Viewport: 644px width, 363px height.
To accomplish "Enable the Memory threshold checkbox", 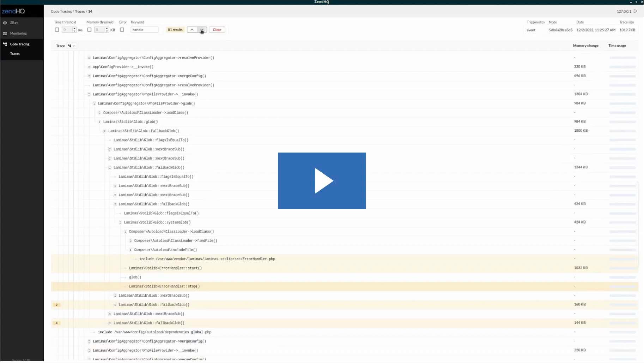I will (x=89, y=30).
